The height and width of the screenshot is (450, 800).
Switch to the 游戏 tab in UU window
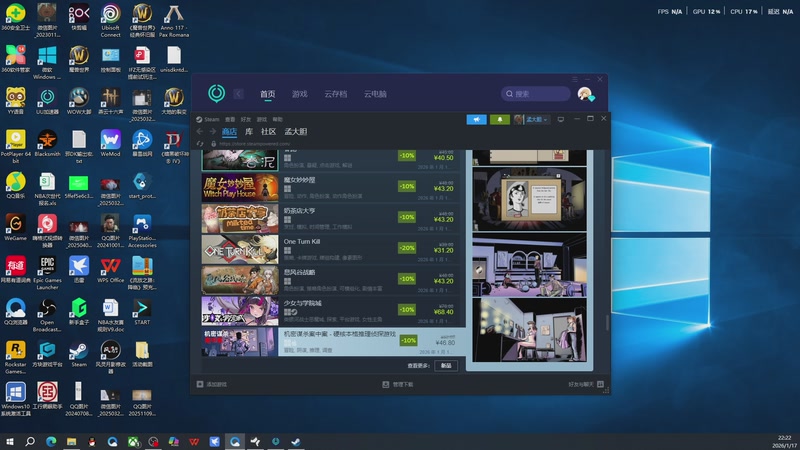[x=299, y=94]
